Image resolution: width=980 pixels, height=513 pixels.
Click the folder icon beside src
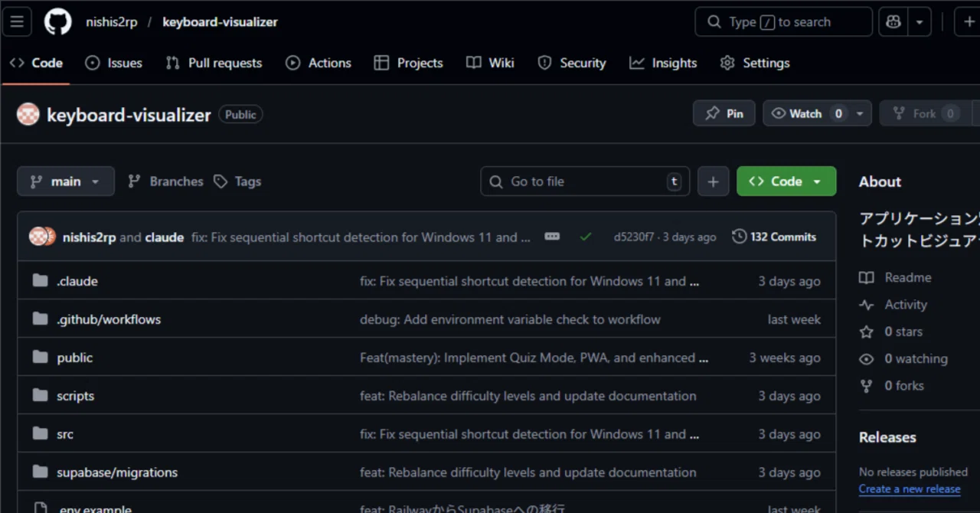pos(41,434)
